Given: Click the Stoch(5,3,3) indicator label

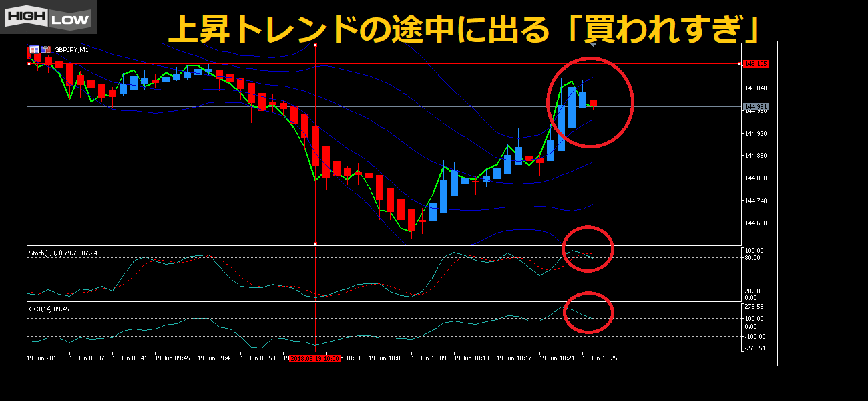Looking at the screenshot, I should click(x=63, y=253).
